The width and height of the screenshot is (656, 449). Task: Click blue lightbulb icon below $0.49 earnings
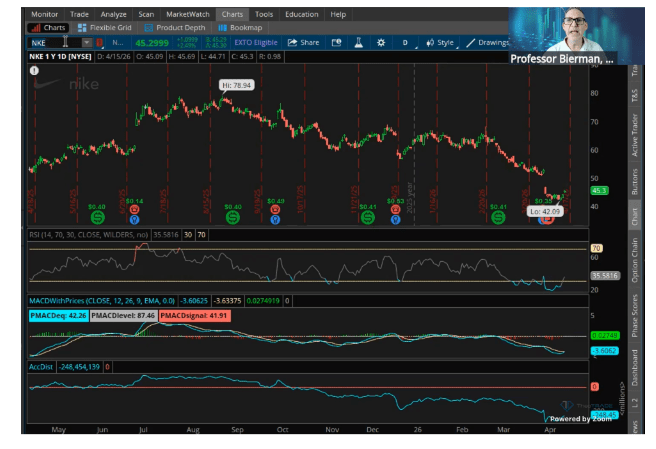[275, 219]
